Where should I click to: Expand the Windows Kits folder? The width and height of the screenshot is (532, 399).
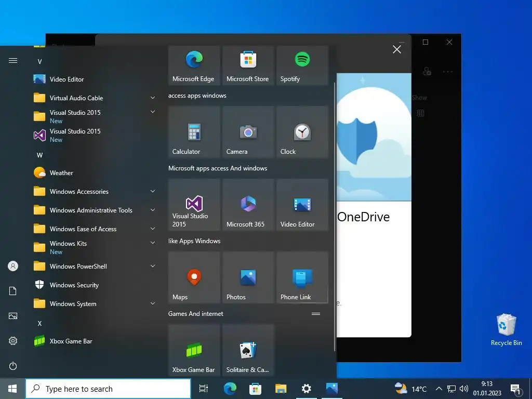tap(95, 248)
